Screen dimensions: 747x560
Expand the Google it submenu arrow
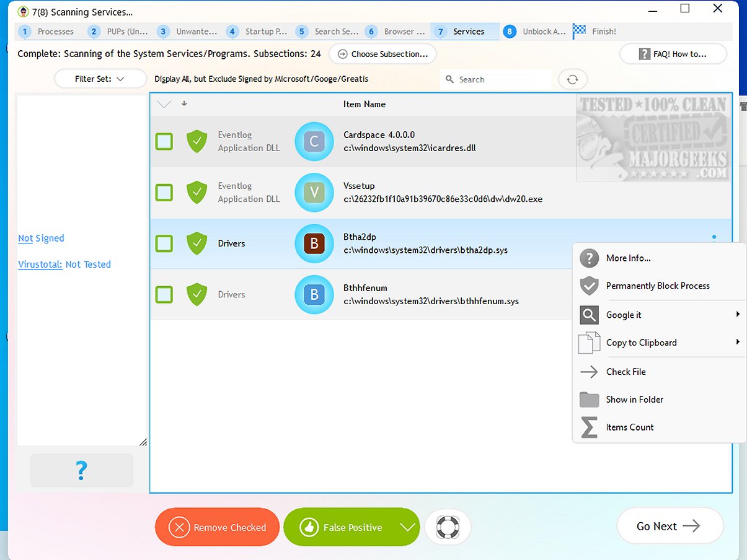coord(738,315)
